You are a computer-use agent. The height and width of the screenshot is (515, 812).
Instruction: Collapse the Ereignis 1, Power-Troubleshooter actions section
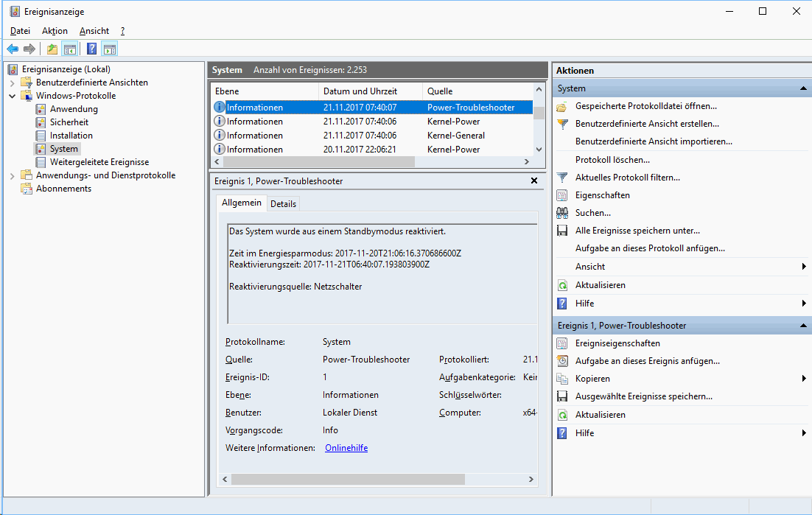coord(803,326)
